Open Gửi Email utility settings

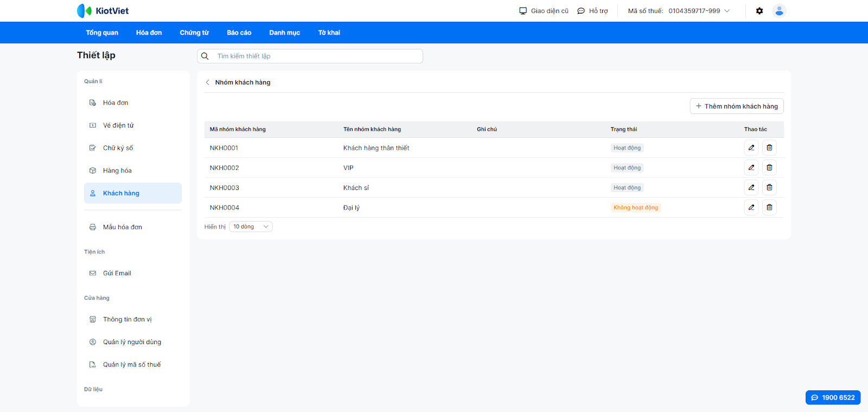(117, 273)
